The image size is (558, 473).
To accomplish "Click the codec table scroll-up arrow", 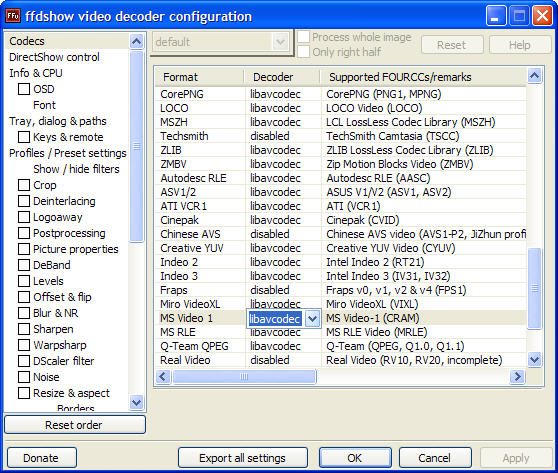I will click(x=535, y=75).
